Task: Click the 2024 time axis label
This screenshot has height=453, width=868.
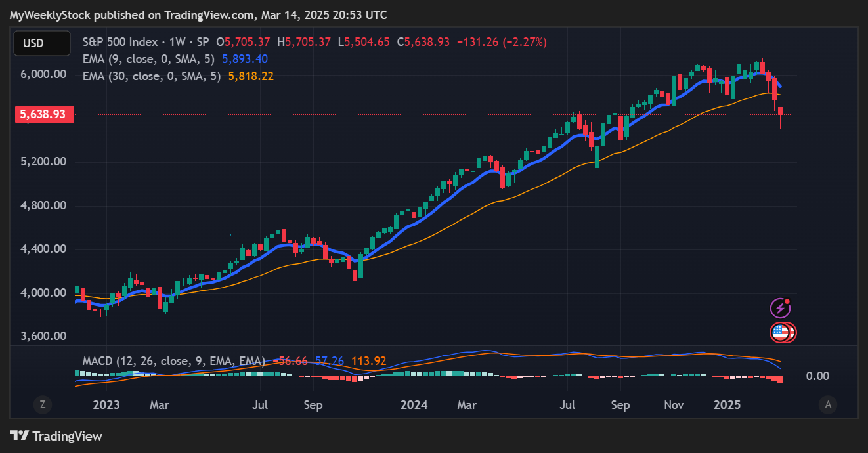Action: click(x=414, y=405)
